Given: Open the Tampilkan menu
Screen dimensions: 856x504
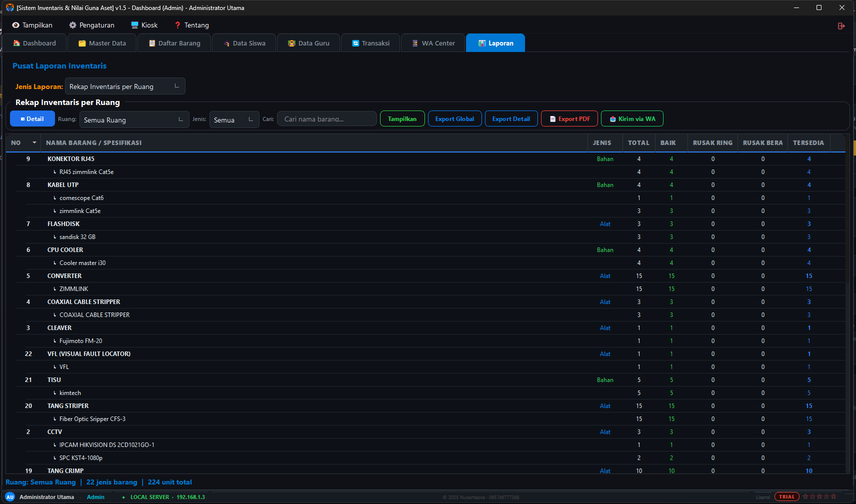Looking at the screenshot, I should tap(32, 25).
